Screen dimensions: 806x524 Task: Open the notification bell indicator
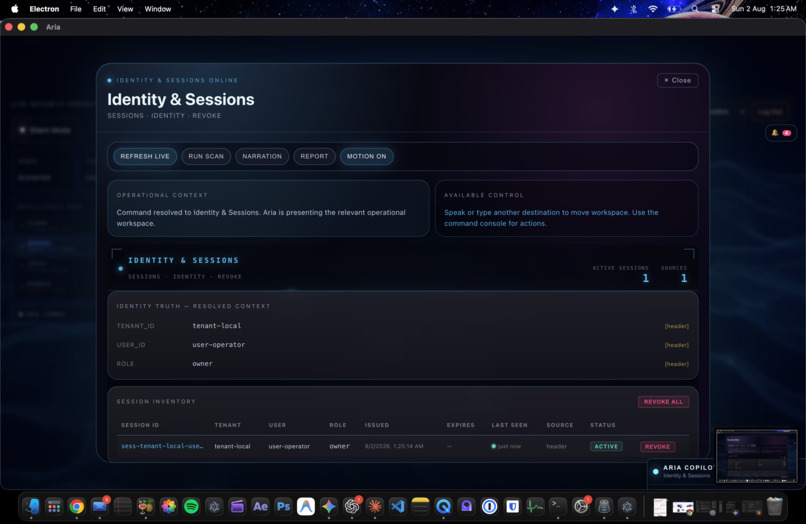pyautogui.click(x=780, y=133)
